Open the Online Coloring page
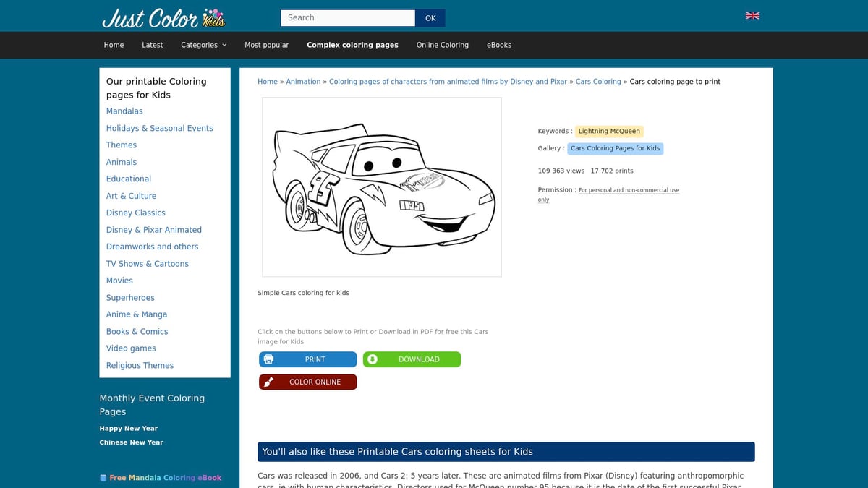Image resolution: width=868 pixels, height=488 pixels. pyautogui.click(x=442, y=44)
